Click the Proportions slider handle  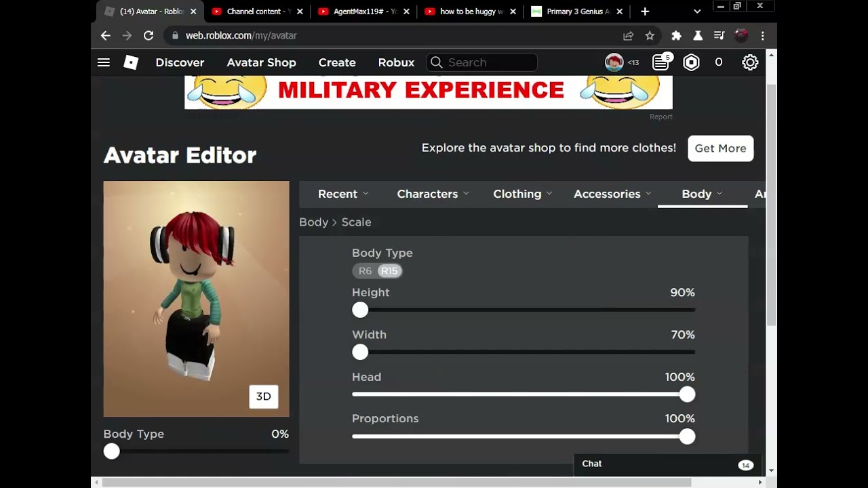click(687, 436)
